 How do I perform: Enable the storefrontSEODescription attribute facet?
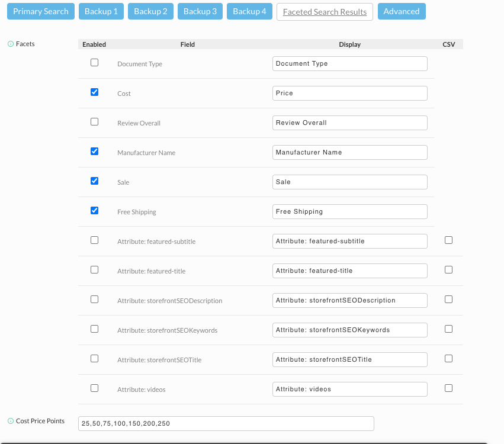[x=95, y=300]
